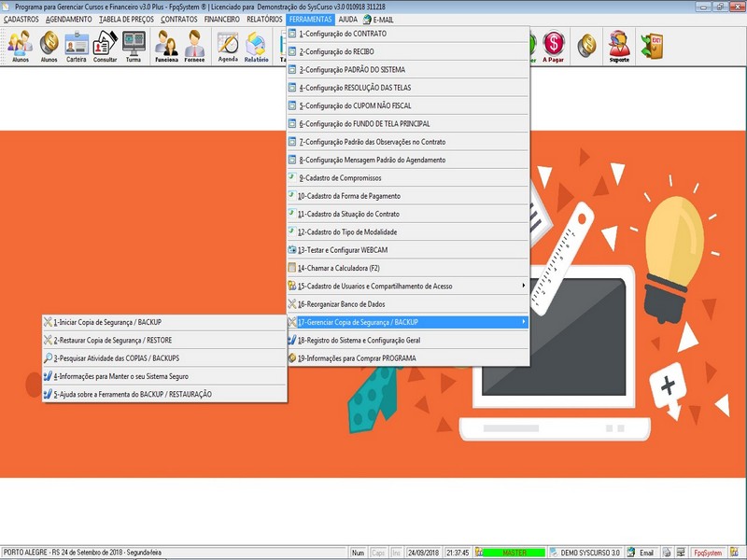Choose 8-Configuração Mensagem Padrão do Agendamento
Image resolution: width=747 pixels, height=560 pixels.
tap(408, 160)
